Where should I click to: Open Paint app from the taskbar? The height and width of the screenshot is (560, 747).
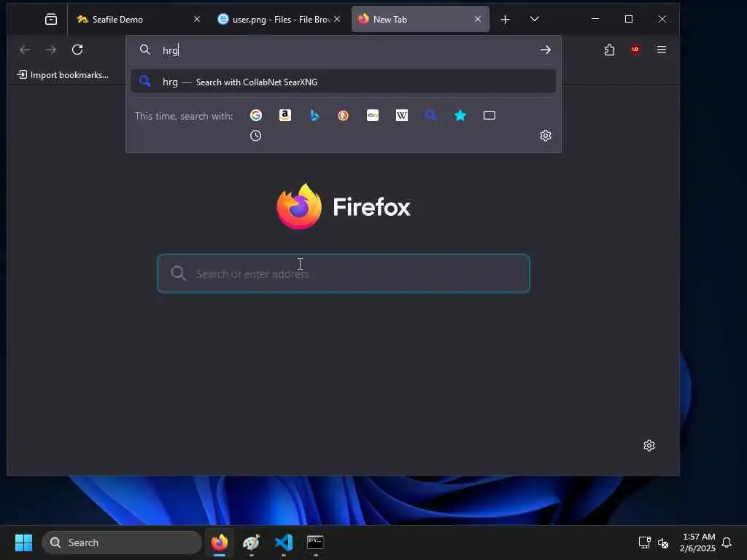pyautogui.click(x=252, y=542)
